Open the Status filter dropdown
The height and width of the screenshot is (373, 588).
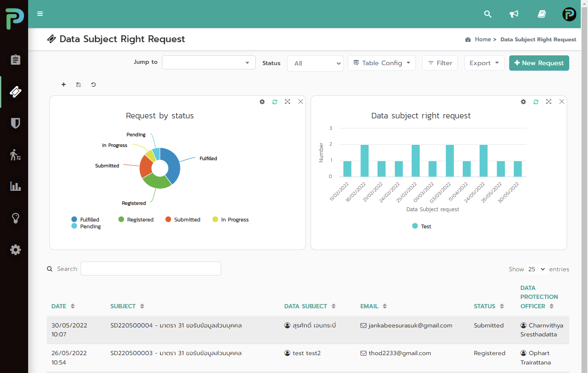315,63
